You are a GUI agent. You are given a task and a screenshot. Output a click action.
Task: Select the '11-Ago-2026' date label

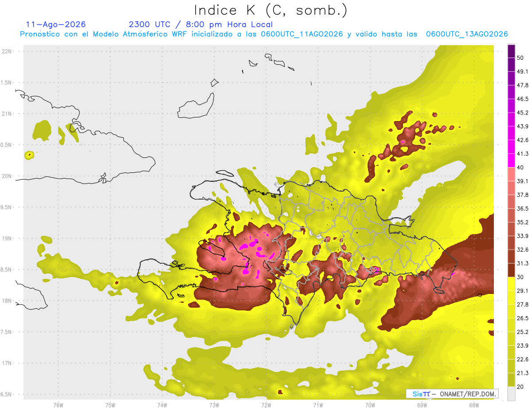pyautogui.click(x=56, y=24)
